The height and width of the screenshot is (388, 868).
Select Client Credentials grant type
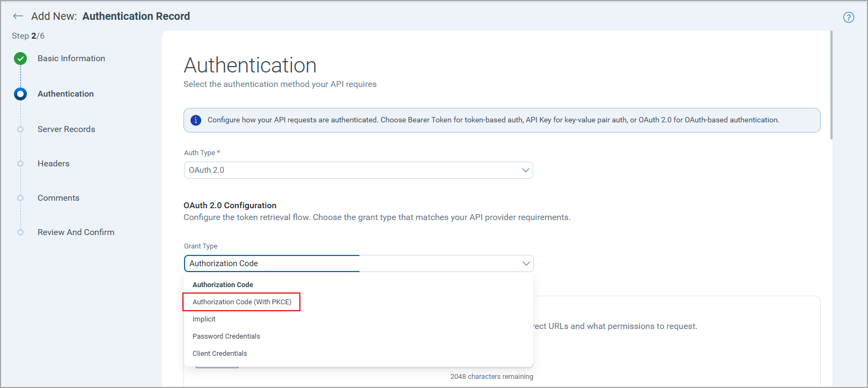[358, 354]
